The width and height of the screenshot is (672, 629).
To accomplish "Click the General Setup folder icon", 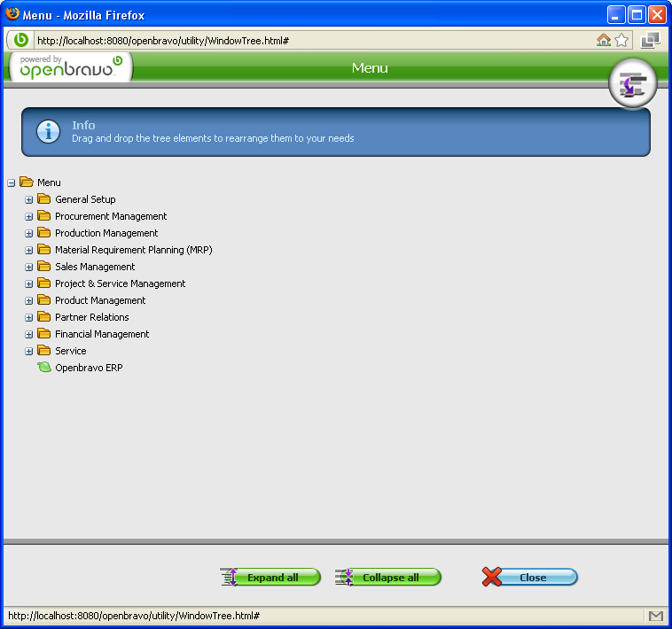I will click(43, 198).
